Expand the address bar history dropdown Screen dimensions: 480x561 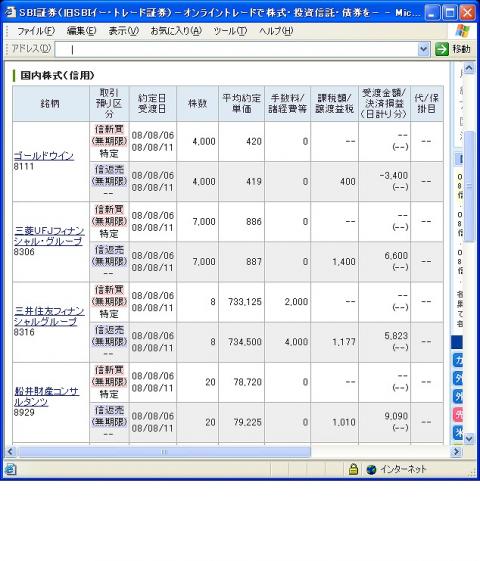tap(423, 49)
